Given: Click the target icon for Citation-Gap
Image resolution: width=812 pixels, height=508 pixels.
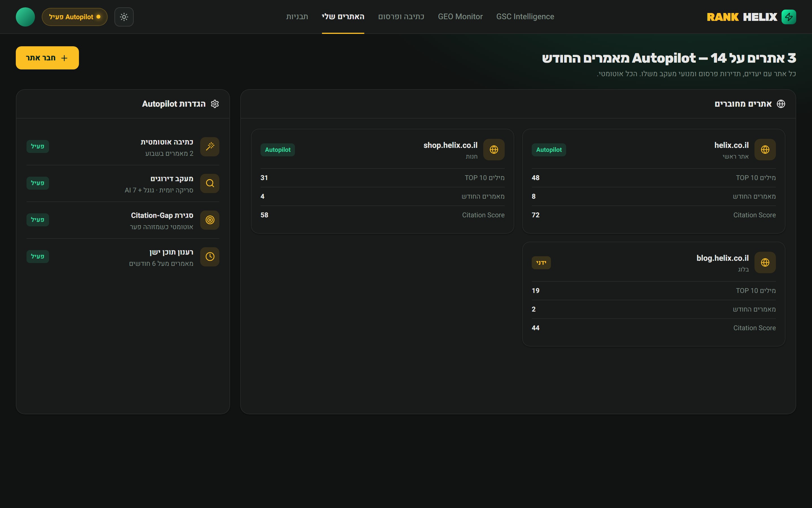Looking at the screenshot, I should click(x=210, y=220).
